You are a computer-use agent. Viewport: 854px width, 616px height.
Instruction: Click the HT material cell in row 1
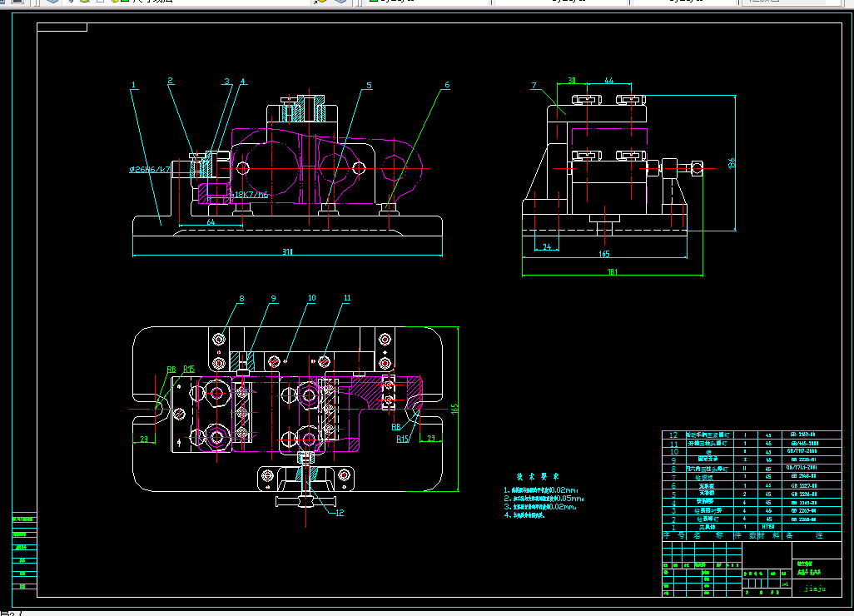coord(768,527)
